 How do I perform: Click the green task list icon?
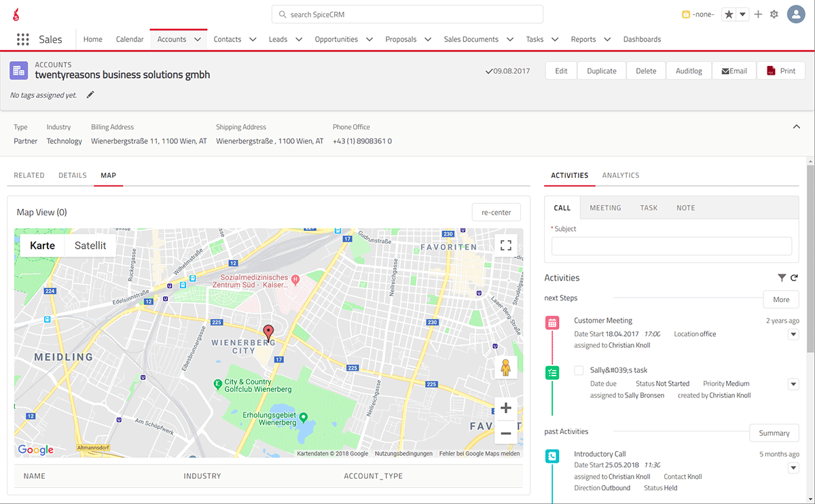point(553,372)
